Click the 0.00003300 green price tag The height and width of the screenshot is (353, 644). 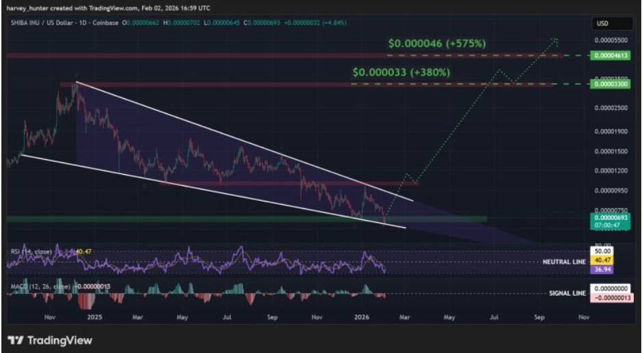tap(611, 84)
